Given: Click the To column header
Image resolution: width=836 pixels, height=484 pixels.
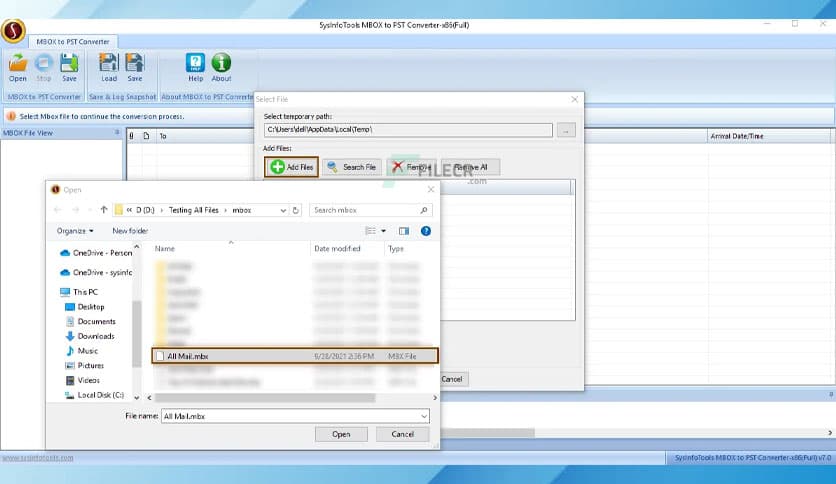Looking at the screenshot, I should [x=163, y=136].
